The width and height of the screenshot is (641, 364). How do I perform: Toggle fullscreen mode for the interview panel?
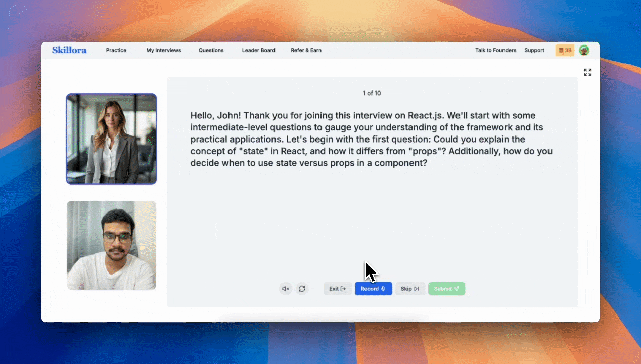click(587, 72)
